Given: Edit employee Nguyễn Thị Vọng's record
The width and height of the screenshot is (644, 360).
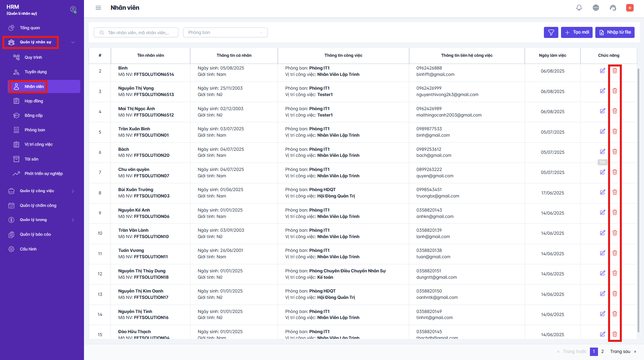Looking at the screenshot, I should [x=602, y=91].
